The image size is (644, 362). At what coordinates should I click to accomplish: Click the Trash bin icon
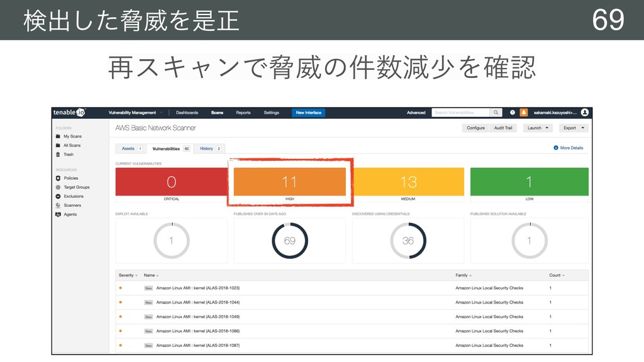point(58,155)
